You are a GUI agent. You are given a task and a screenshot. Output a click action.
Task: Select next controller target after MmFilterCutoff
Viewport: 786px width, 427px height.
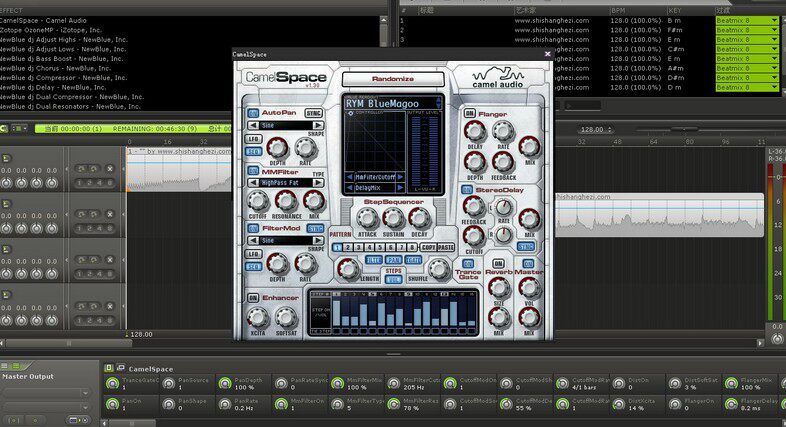coord(400,177)
